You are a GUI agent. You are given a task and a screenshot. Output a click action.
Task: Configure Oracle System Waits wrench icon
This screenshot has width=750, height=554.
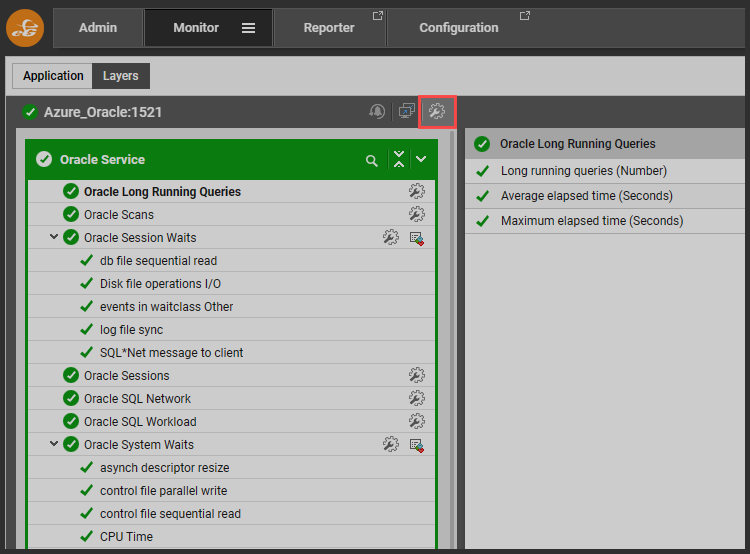(391, 444)
